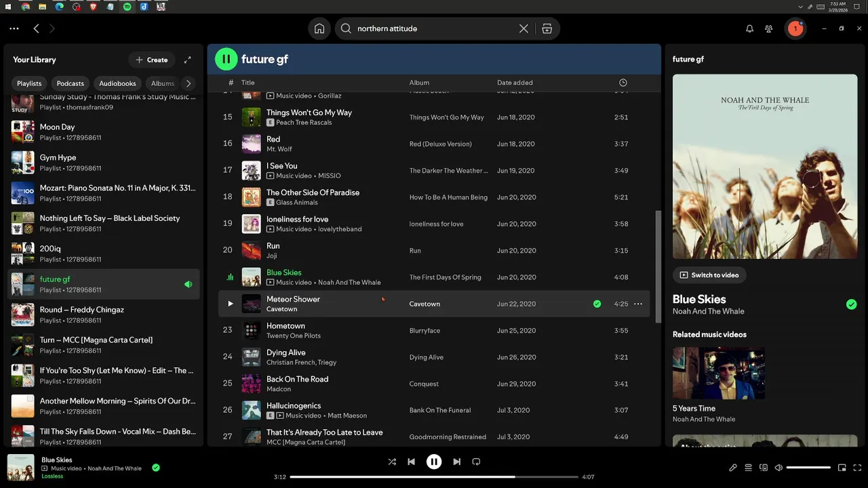Open the Brave browser icon in the taskbar
Viewport: 868px width, 488px height.
tap(93, 7)
